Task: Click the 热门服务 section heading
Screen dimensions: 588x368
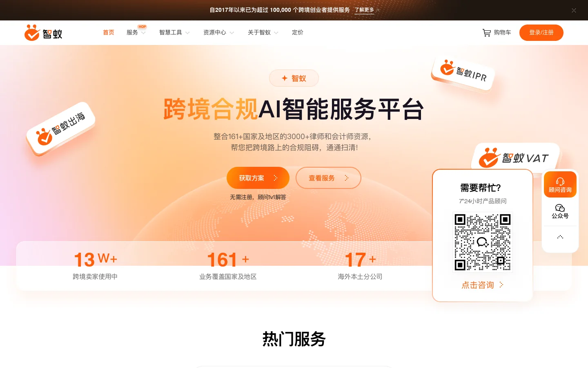Action: [x=294, y=339]
